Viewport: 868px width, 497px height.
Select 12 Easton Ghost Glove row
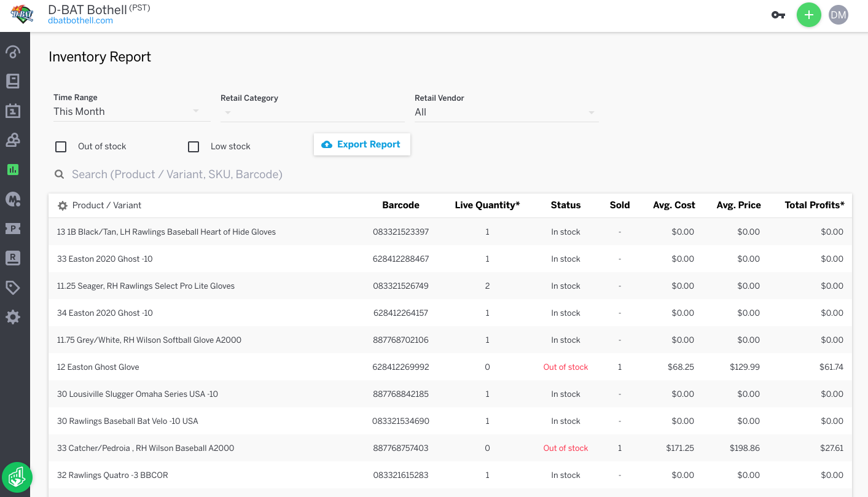point(450,367)
